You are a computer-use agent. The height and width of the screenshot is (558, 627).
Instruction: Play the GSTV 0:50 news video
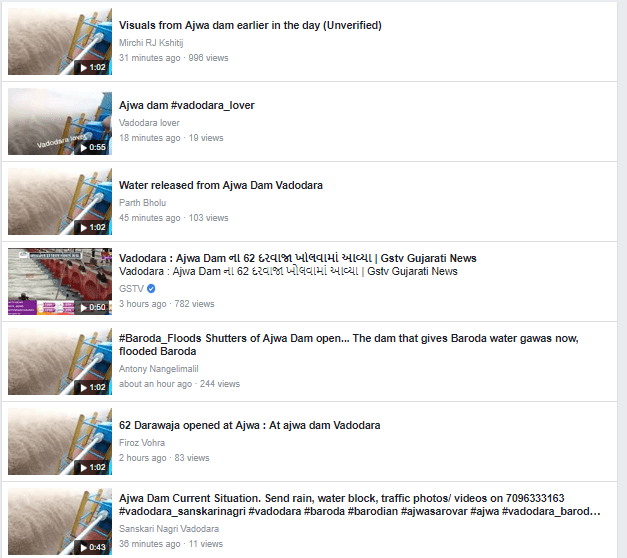tap(60, 281)
